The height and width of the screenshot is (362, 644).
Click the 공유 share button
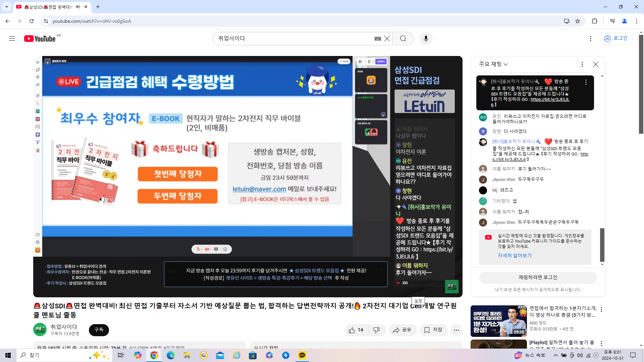click(x=402, y=330)
